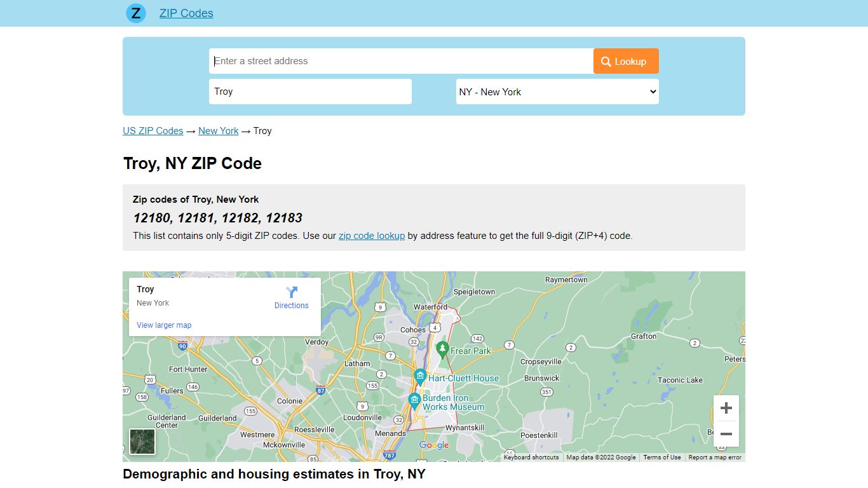Click the Mckownville label on the map
Image resolution: width=868 pixels, height=488 pixels.
tap(284, 445)
